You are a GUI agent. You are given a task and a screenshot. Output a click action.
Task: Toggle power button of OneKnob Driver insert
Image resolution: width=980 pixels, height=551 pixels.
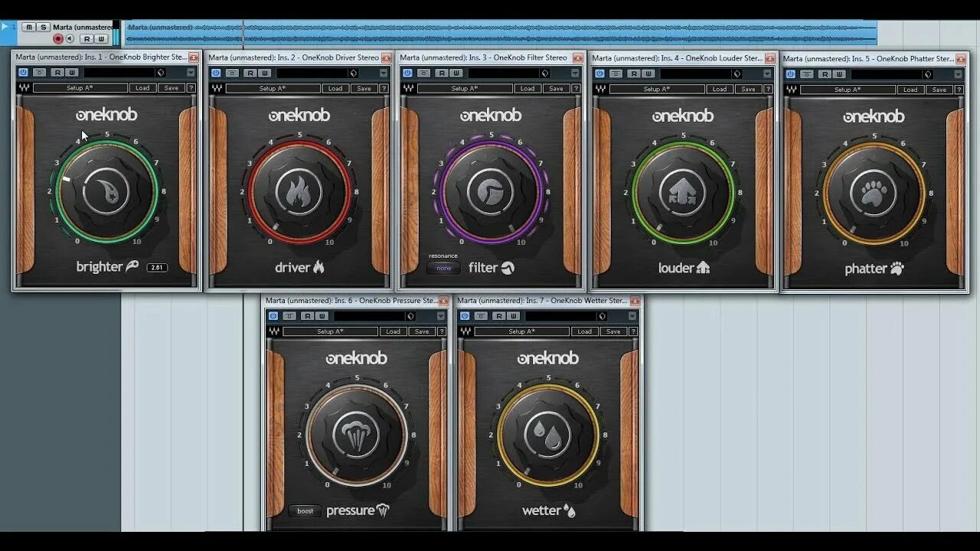216,73
